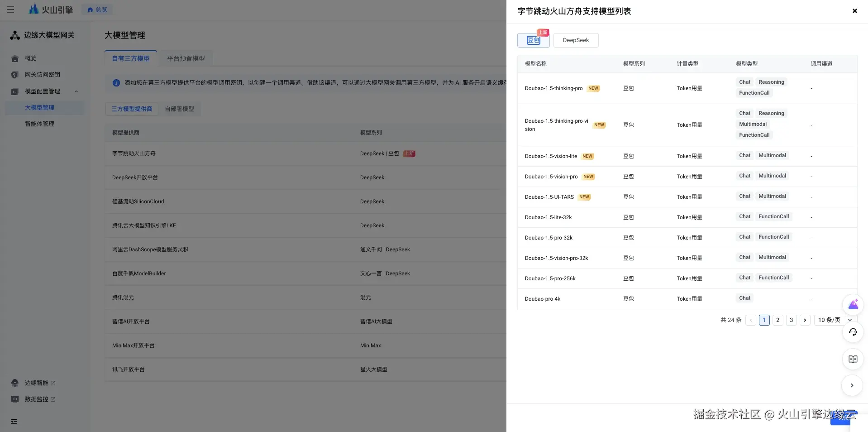Collapse the 模型配置管理 menu chevron
This screenshot has width=868, height=432.
click(76, 91)
